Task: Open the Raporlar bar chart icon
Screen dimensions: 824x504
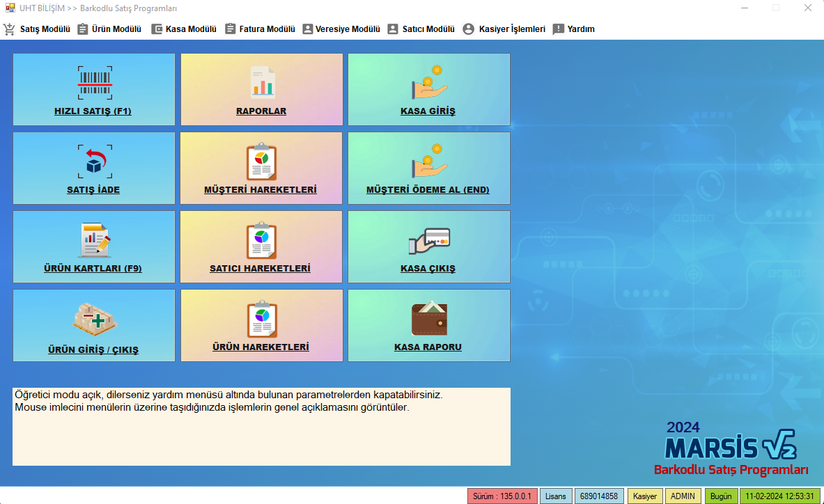Action: click(x=262, y=82)
